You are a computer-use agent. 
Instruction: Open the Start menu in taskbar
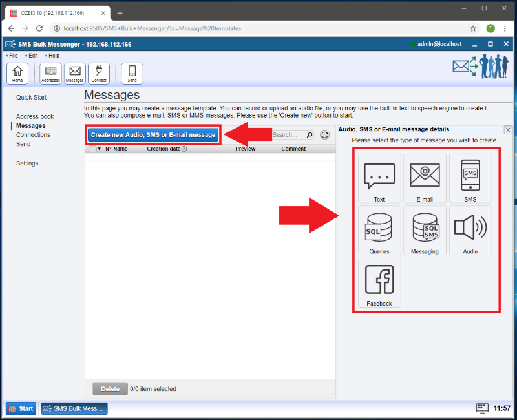(21, 408)
